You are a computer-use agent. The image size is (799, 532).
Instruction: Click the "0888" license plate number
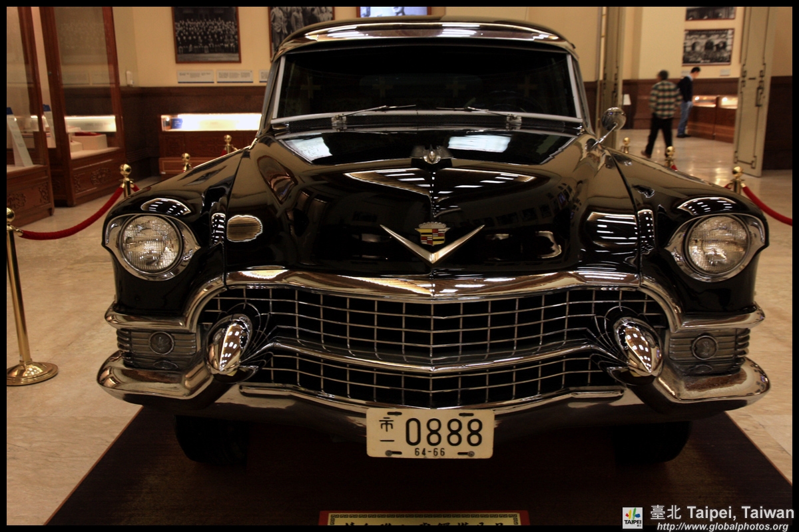point(444,431)
